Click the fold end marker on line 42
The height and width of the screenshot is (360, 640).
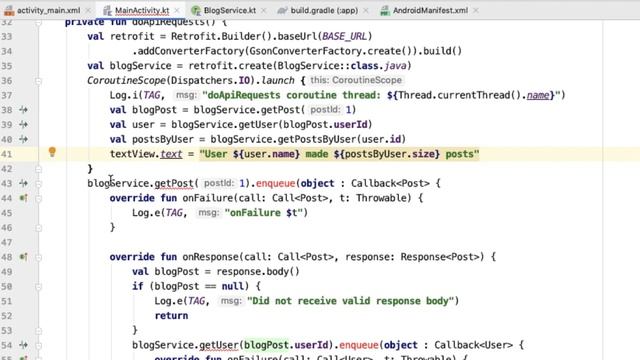[x=38, y=169]
